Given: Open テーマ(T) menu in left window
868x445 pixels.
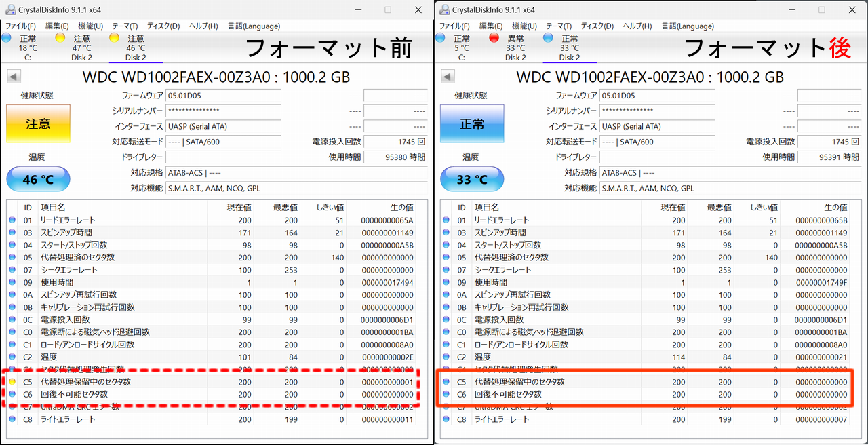Looking at the screenshot, I should pos(125,26).
